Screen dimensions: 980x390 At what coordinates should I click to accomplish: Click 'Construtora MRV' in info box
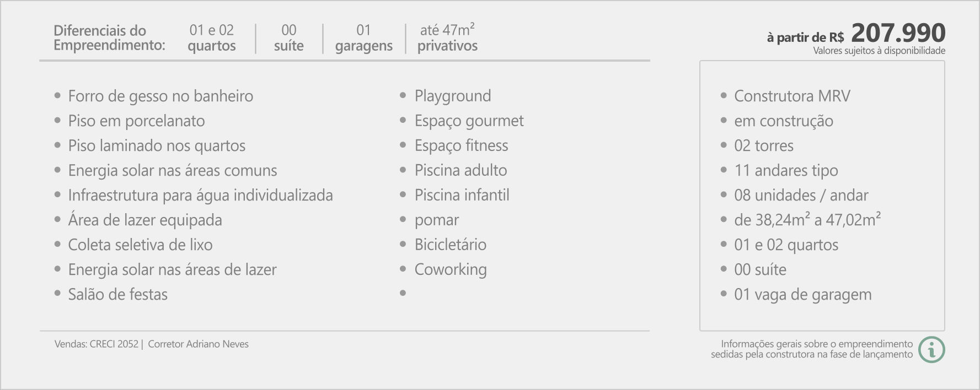click(x=792, y=96)
